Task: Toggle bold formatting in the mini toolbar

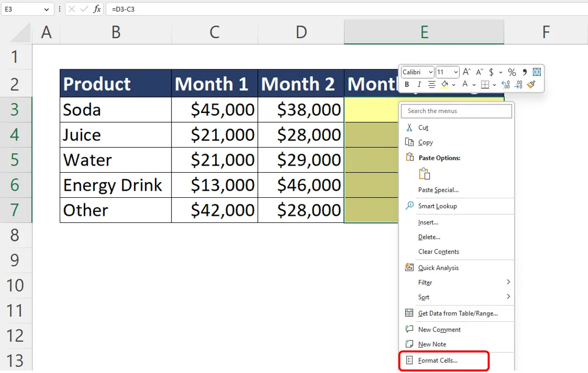Action: coord(406,84)
